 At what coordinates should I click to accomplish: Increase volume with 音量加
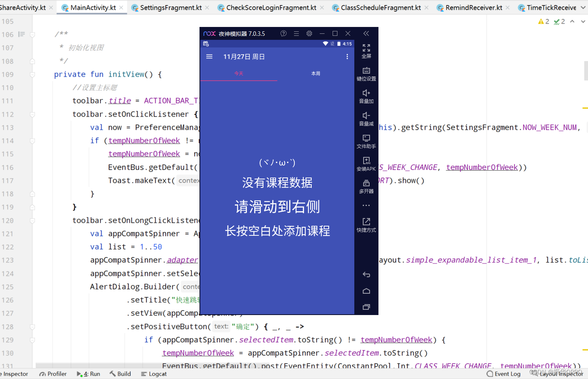366,97
